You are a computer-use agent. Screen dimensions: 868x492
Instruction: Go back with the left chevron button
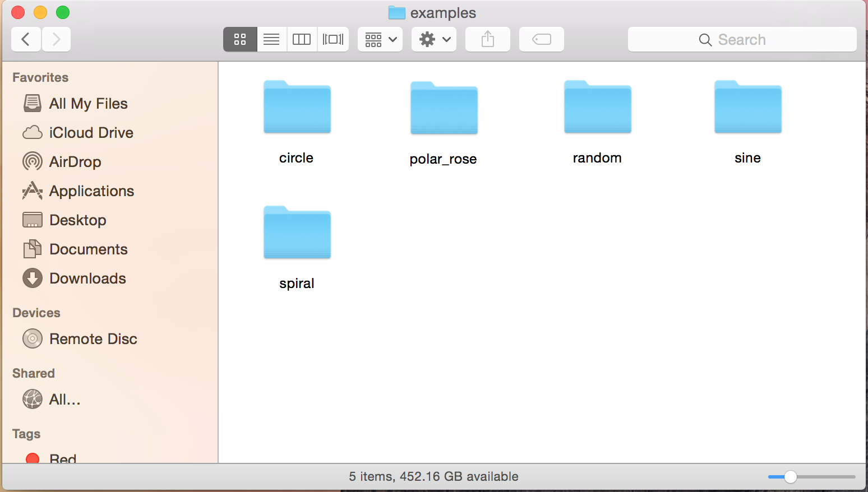click(x=26, y=39)
